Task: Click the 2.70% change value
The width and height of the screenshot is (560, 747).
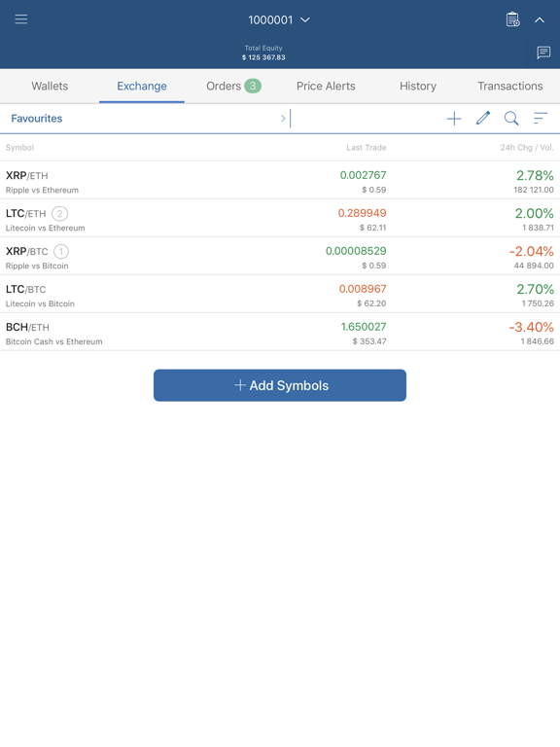Action: [536, 289]
